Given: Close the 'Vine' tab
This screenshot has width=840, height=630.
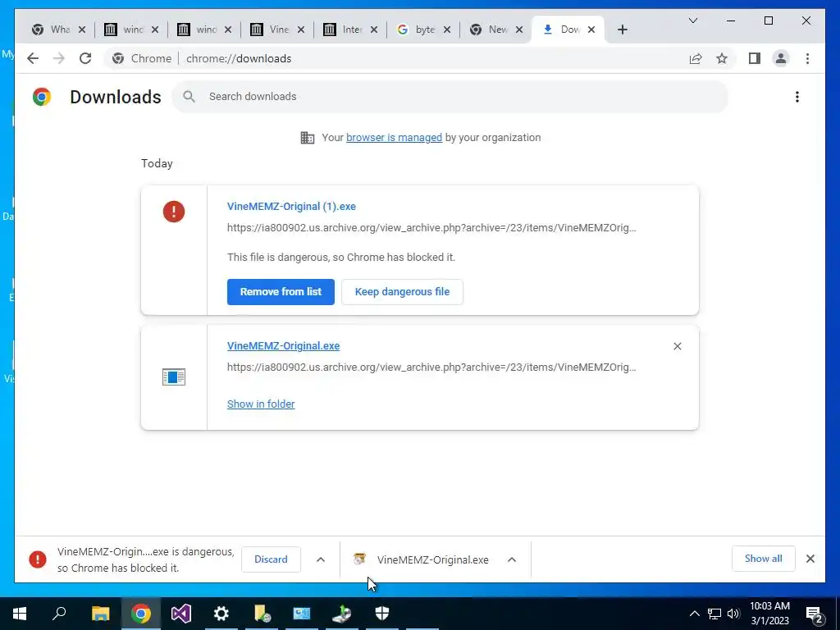Looking at the screenshot, I should tap(300, 30).
